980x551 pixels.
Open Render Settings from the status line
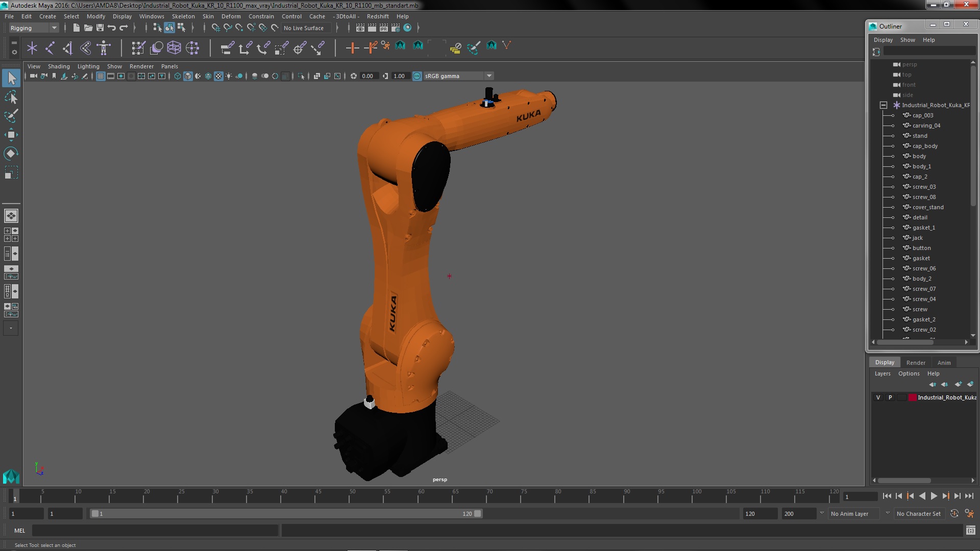coord(396,28)
